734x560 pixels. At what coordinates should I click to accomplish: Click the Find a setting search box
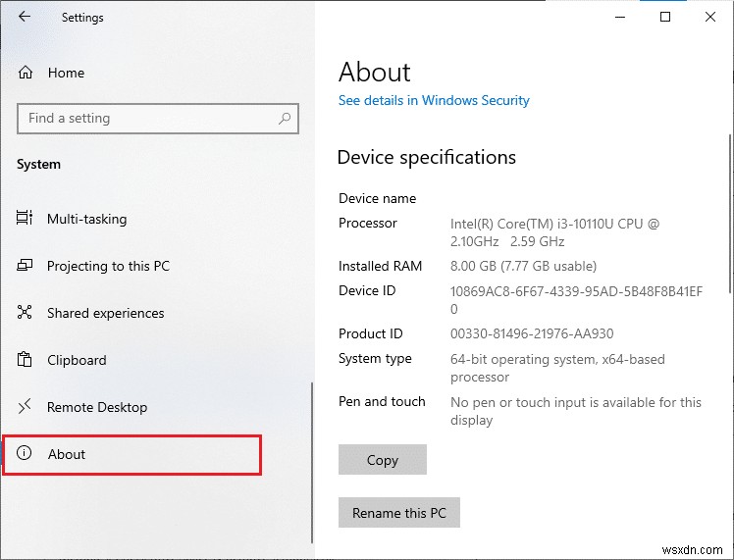click(x=147, y=119)
